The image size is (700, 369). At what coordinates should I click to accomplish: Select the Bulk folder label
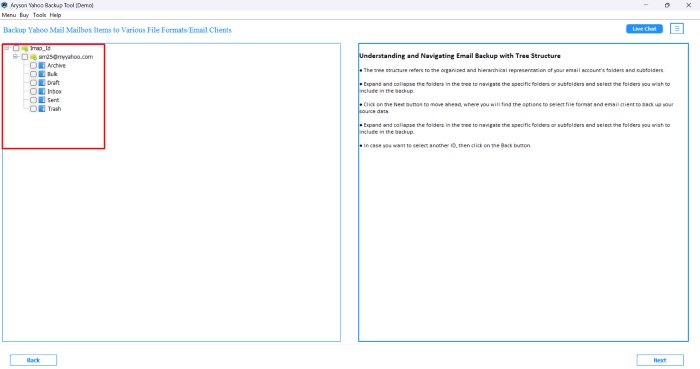point(52,74)
